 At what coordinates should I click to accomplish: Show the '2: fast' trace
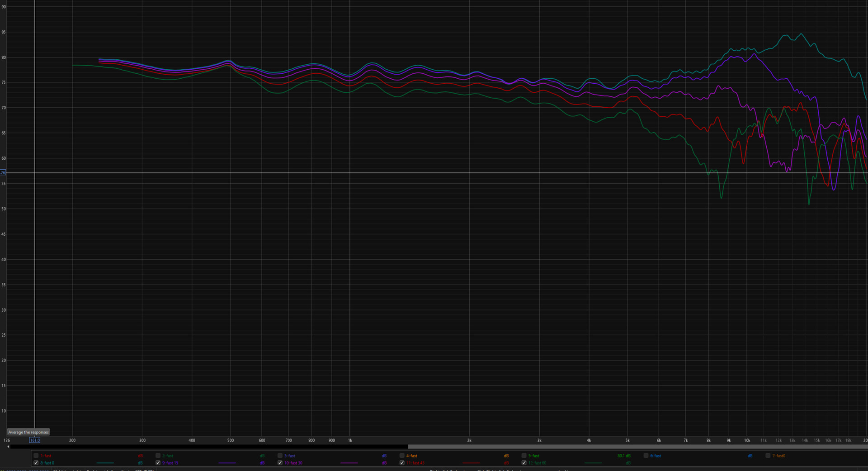(158, 456)
